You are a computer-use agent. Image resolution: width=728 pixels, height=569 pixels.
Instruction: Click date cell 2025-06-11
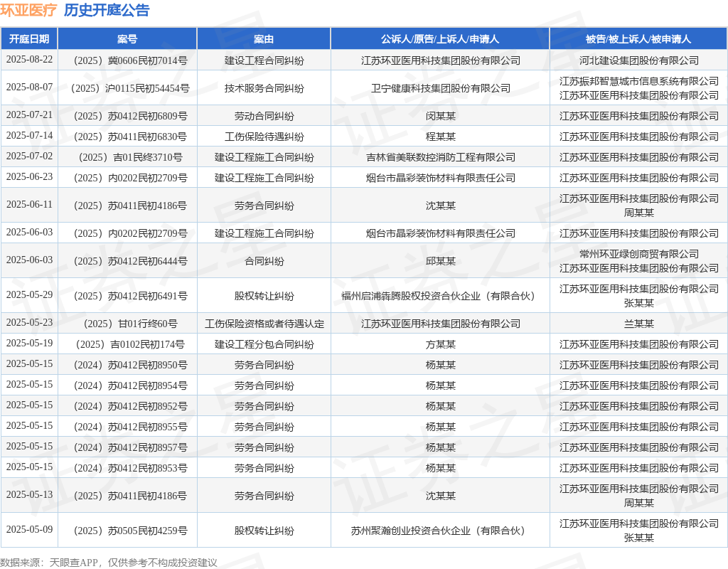click(x=29, y=205)
